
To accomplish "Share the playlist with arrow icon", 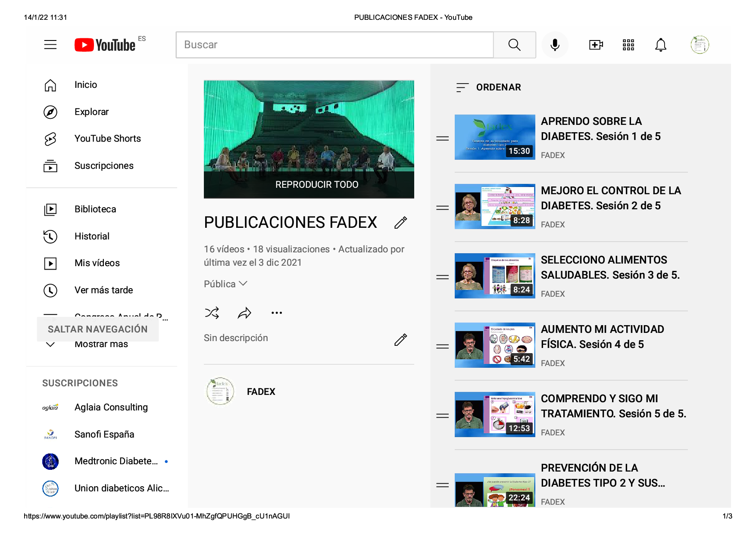I will (244, 313).
